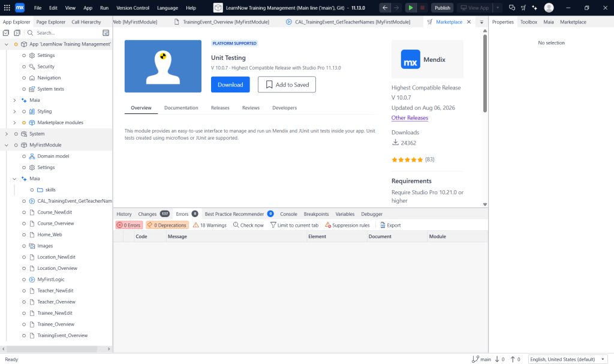Click the Images collection icon
Screen dimensions: 614x364
pos(32,246)
